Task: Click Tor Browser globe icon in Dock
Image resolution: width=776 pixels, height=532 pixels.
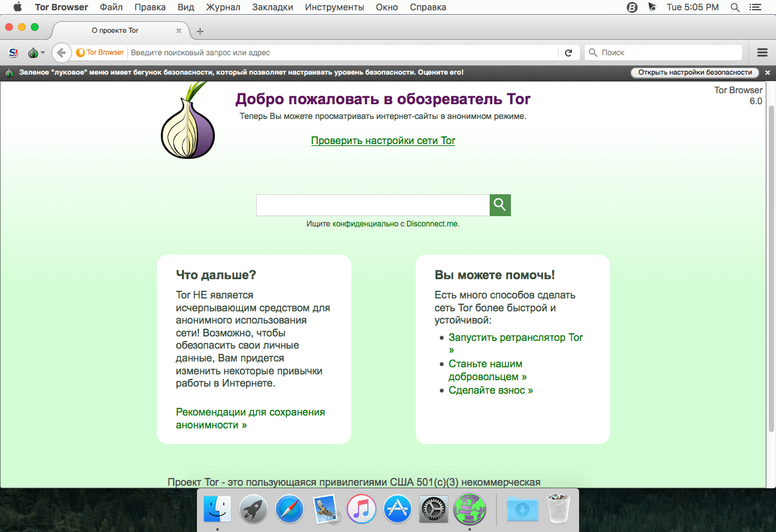Action: (470, 509)
